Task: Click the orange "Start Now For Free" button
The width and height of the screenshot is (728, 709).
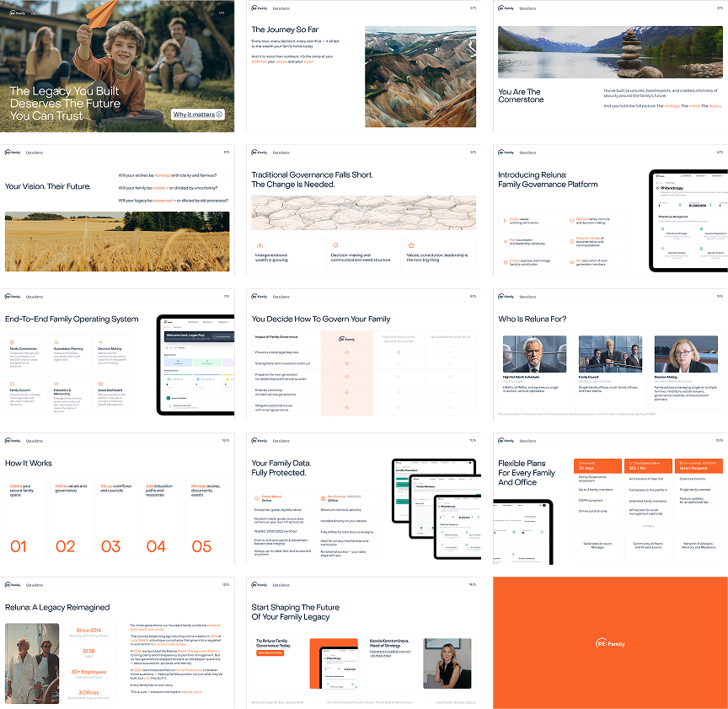Action: (x=270, y=653)
